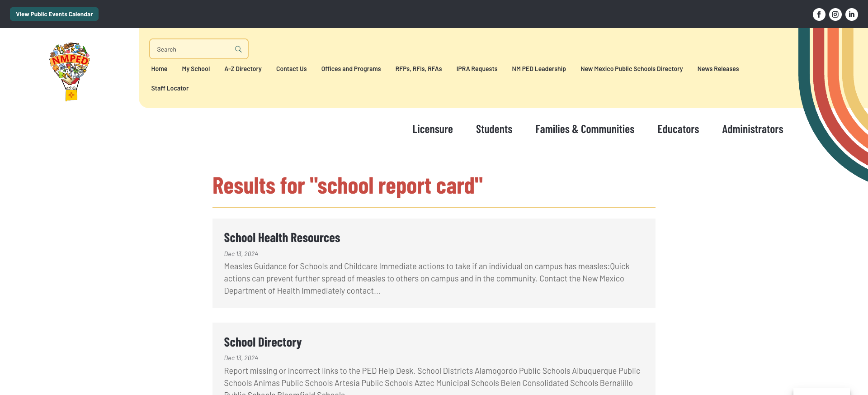Open the A-Z Directory link
Image resolution: width=868 pixels, height=395 pixels.
pyautogui.click(x=243, y=69)
